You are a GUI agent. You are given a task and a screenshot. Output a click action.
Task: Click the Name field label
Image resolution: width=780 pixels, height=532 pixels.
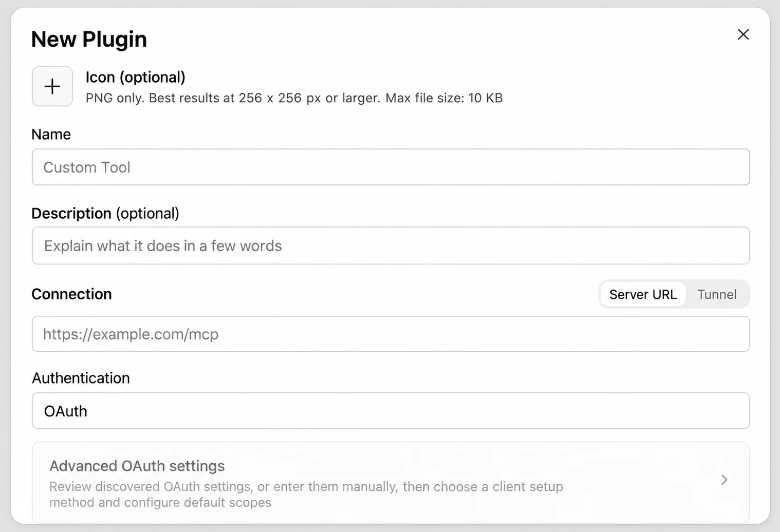pyautogui.click(x=51, y=134)
